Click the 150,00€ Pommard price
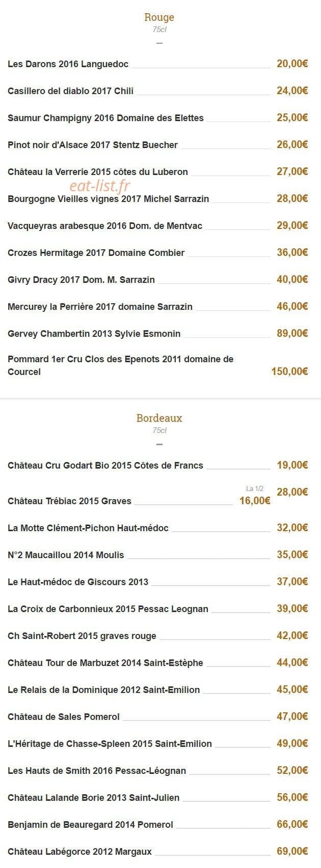321x868 pixels. [289, 371]
